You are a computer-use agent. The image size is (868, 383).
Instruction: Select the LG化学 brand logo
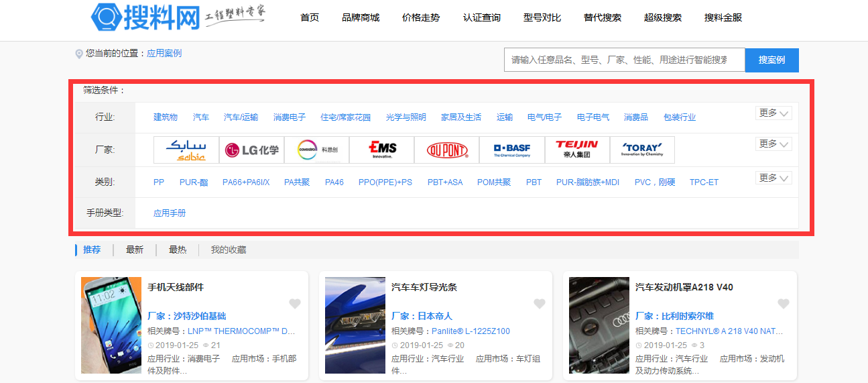click(251, 150)
